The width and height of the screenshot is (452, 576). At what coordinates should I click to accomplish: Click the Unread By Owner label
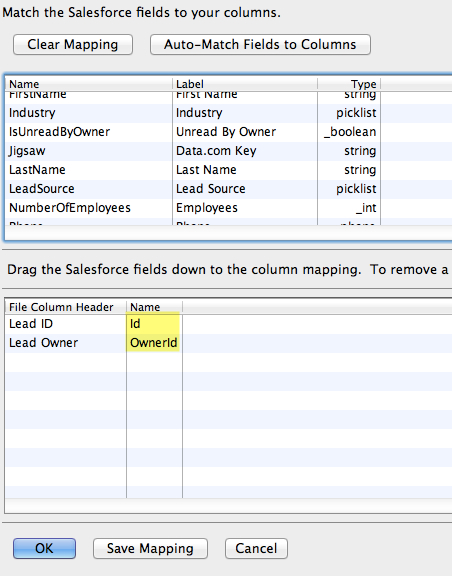[x=226, y=132]
